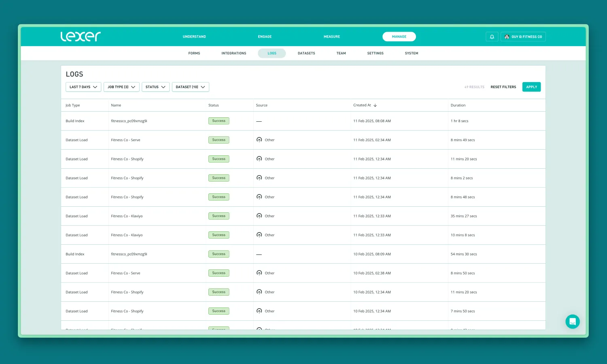Click the Name column header
Viewport: 607px width, 364px height.
[x=116, y=105]
